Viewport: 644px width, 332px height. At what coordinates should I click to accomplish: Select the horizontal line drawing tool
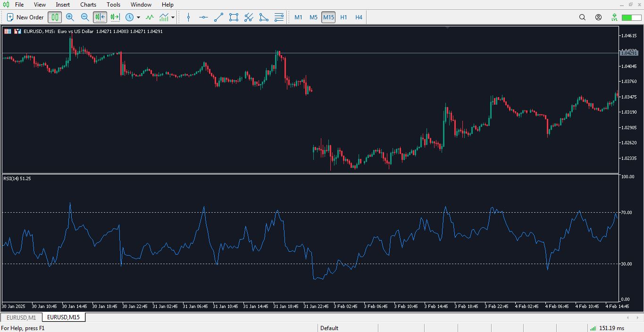coord(204,17)
